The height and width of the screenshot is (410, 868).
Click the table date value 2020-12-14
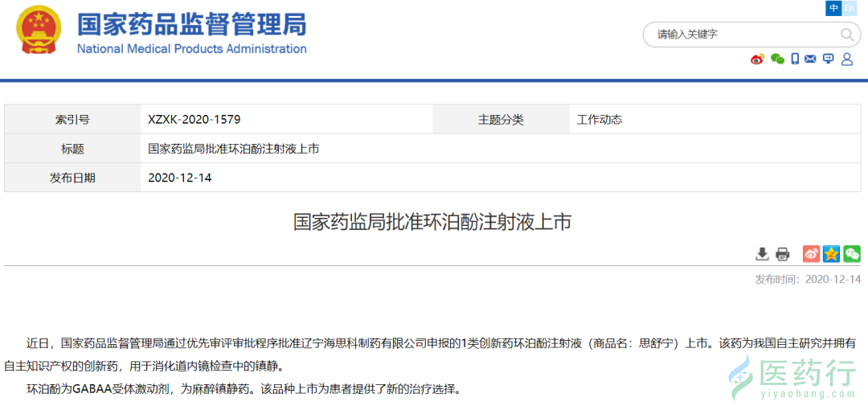pos(180,178)
